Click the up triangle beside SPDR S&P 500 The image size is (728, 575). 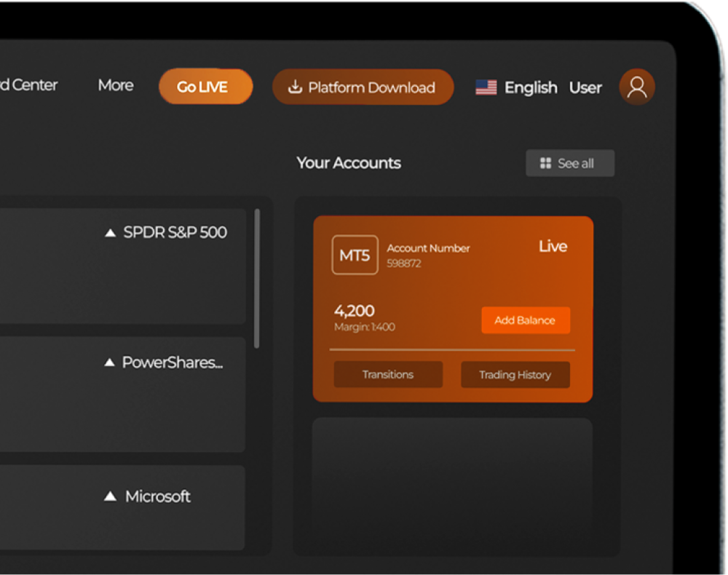pyautogui.click(x=111, y=233)
